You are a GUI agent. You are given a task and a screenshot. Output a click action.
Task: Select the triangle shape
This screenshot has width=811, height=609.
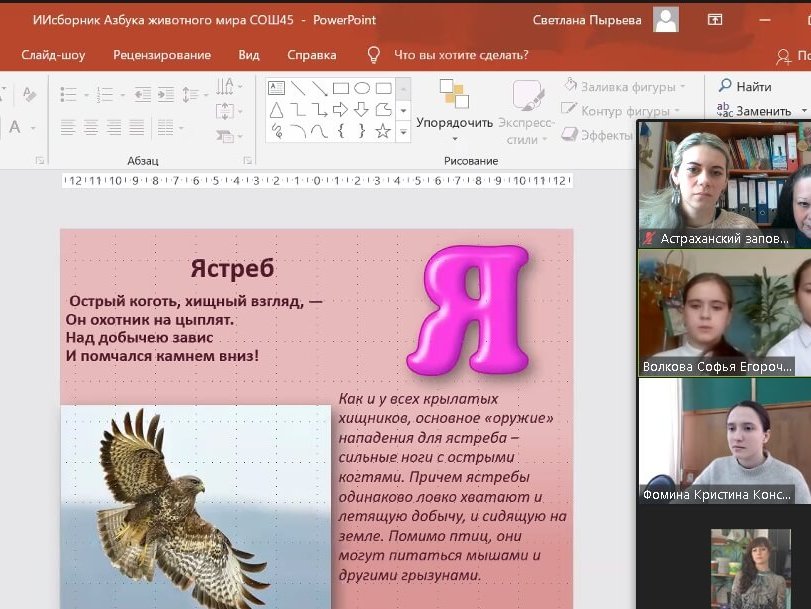[276, 110]
